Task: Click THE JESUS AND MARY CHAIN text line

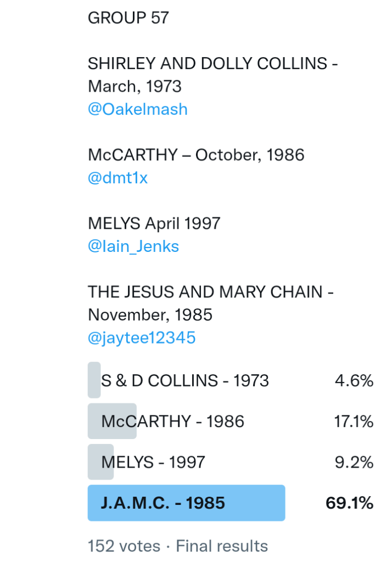Action: [211, 292]
